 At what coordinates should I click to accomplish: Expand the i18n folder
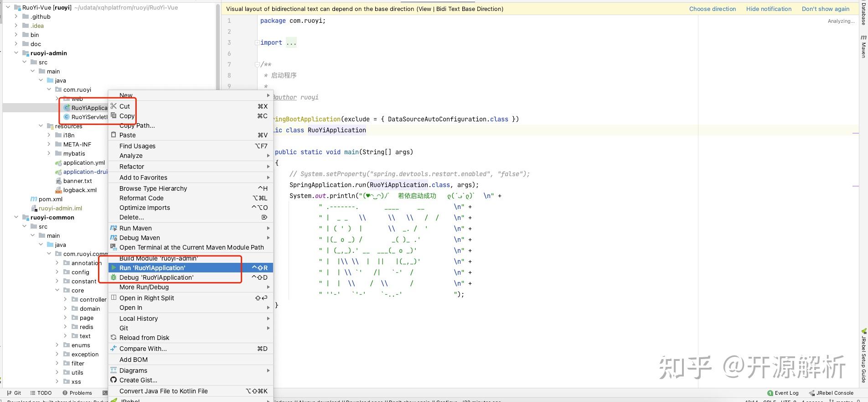(49, 135)
